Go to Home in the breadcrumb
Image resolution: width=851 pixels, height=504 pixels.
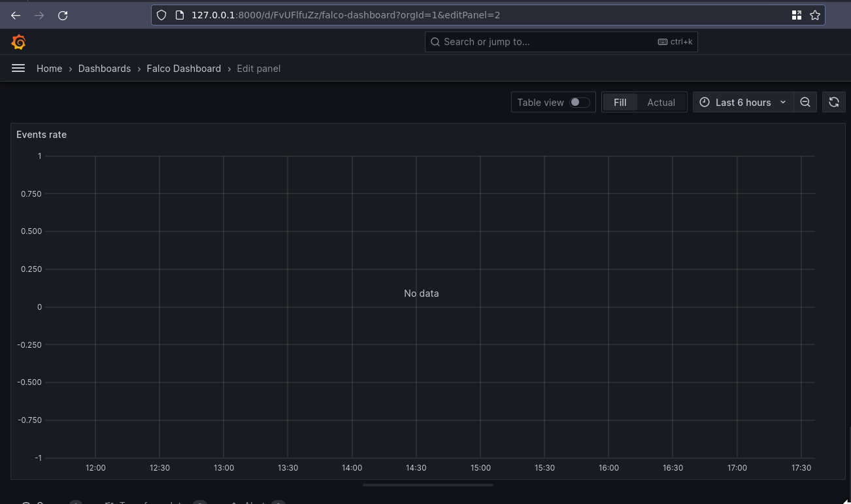coord(49,68)
